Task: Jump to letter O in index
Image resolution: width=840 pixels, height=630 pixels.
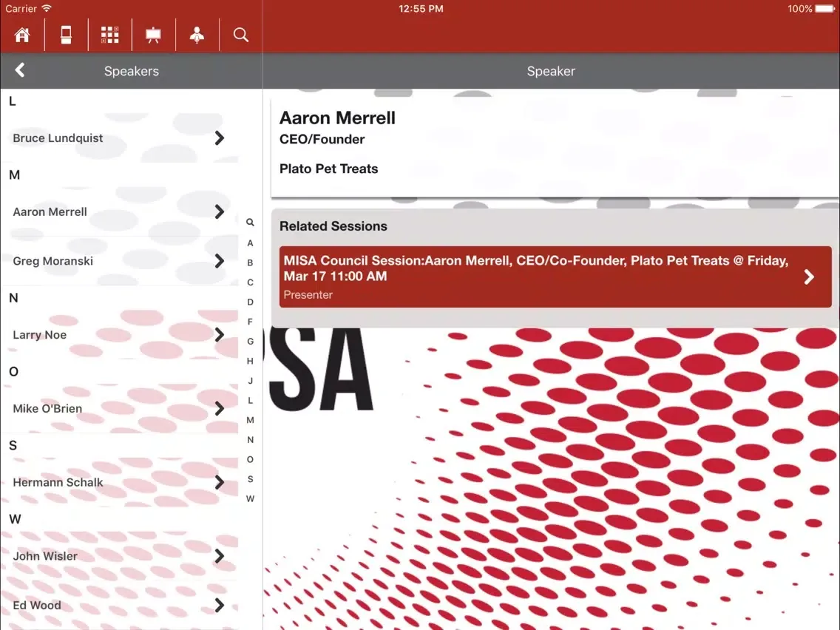Action: [x=250, y=460]
